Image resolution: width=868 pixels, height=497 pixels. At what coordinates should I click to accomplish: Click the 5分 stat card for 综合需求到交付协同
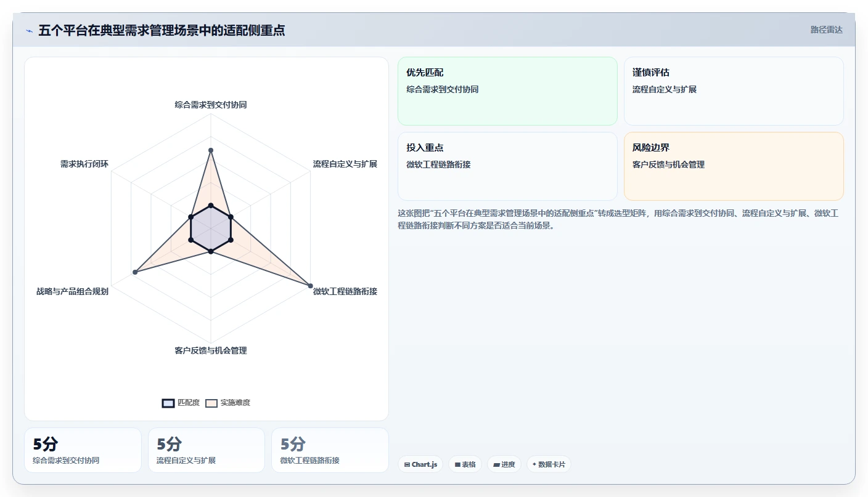pyautogui.click(x=83, y=450)
